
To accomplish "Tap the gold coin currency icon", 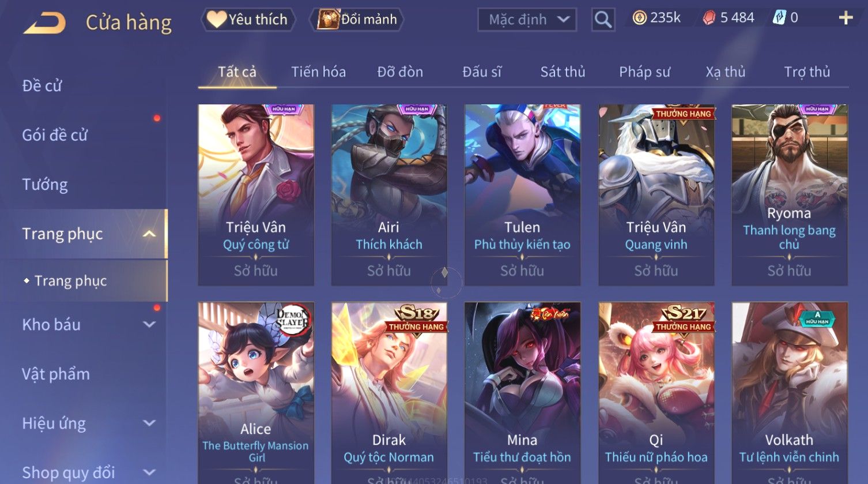I will tap(640, 18).
